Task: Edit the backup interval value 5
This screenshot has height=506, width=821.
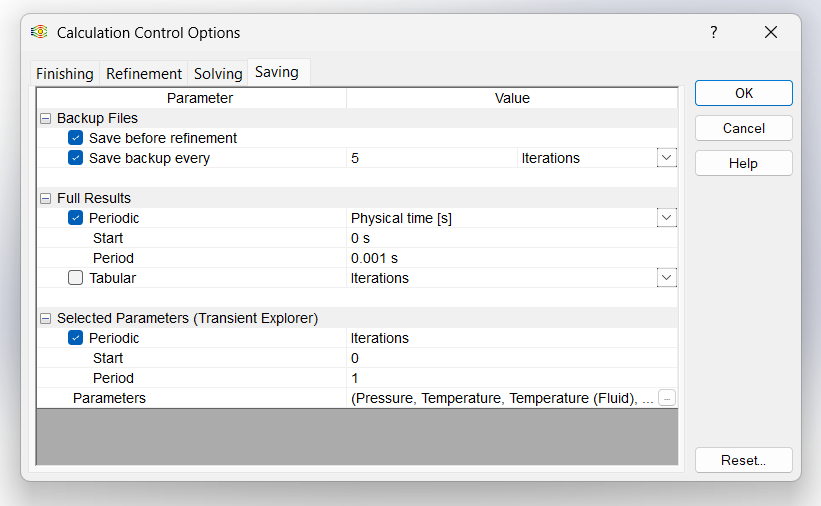Action: [431, 158]
